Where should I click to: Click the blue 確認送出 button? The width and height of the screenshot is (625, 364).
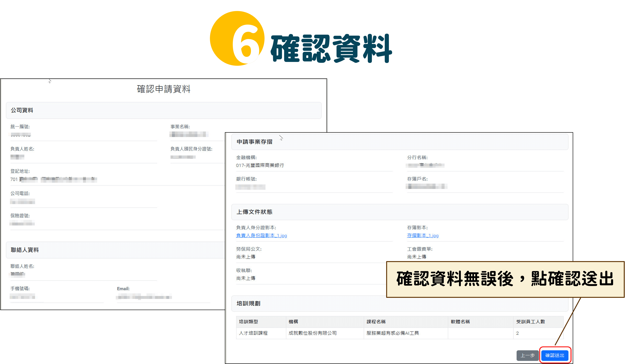pos(555,355)
